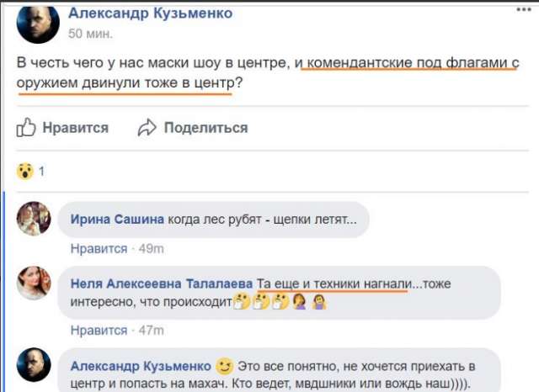
Task: Open the wow reaction emoji list
Action: click(x=25, y=172)
